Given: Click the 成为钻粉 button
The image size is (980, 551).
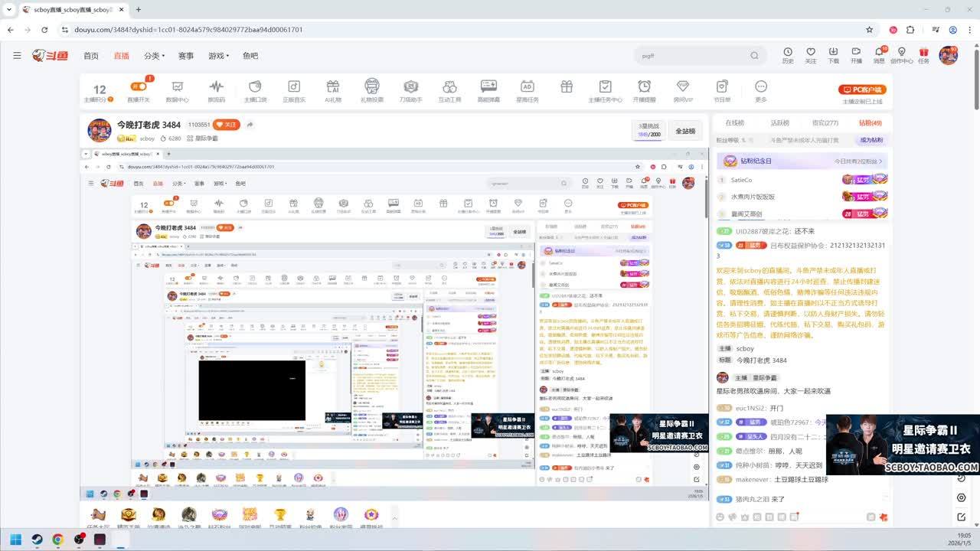Looking at the screenshot, I should (871, 140).
